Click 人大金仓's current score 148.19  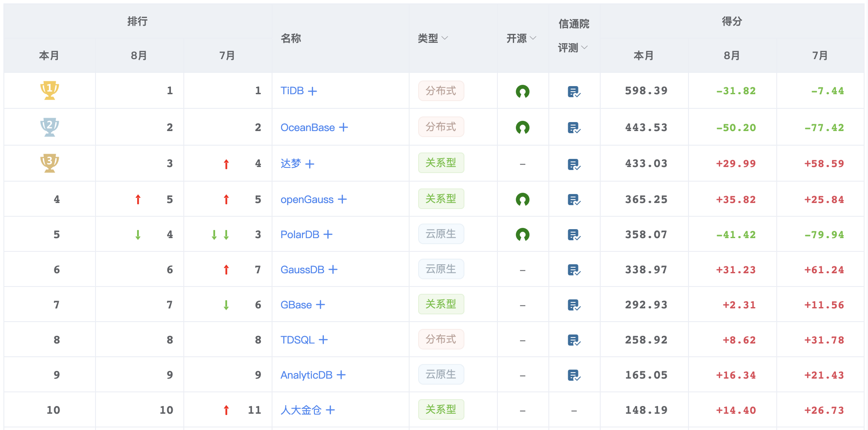646,410
